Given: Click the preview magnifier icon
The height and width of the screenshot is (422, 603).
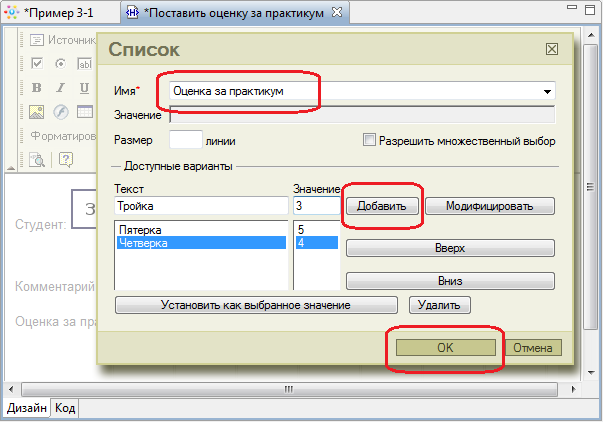Looking at the screenshot, I should tap(37, 158).
